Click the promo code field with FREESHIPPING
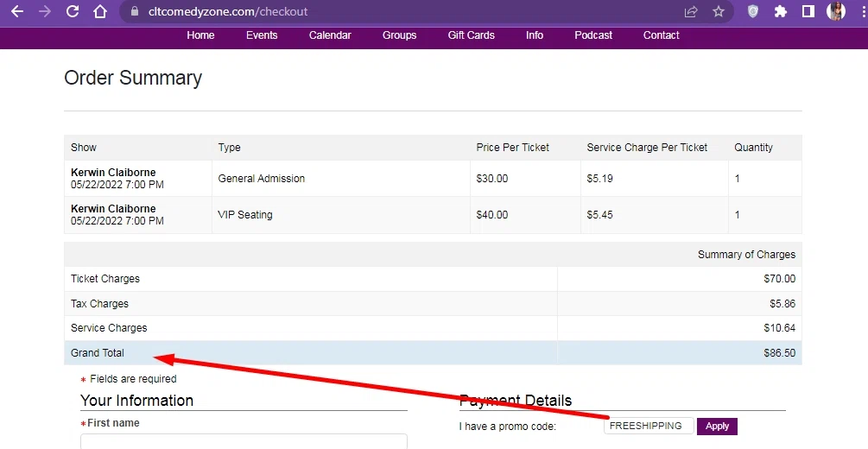 pyautogui.click(x=649, y=426)
